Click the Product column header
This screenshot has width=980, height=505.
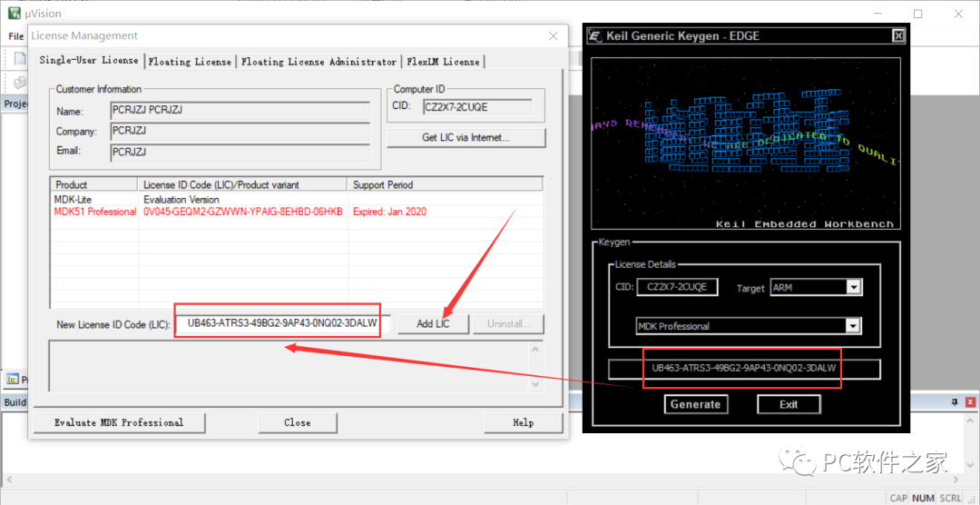click(93, 184)
